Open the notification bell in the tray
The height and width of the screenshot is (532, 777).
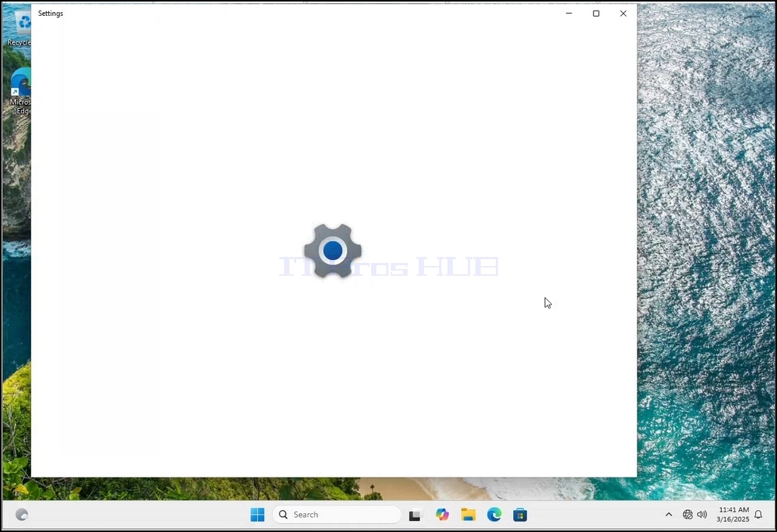(x=758, y=515)
